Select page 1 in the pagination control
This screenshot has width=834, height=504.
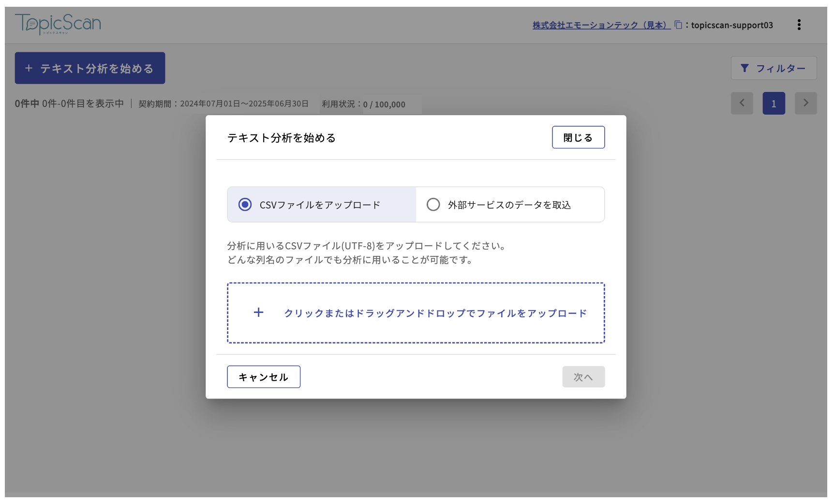pyautogui.click(x=774, y=103)
